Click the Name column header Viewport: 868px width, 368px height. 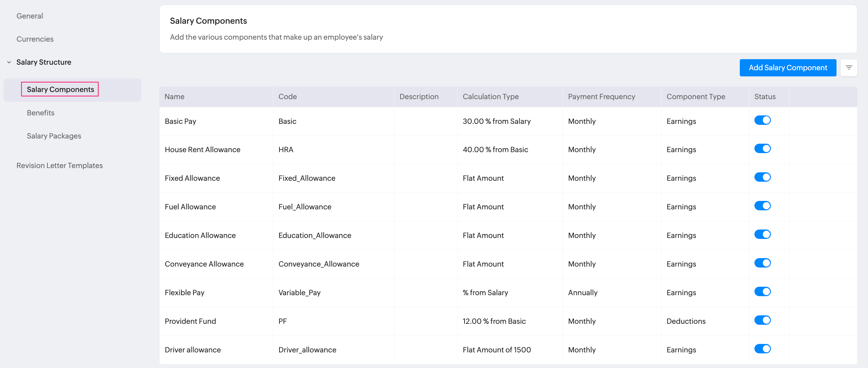[x=175, y=97]
